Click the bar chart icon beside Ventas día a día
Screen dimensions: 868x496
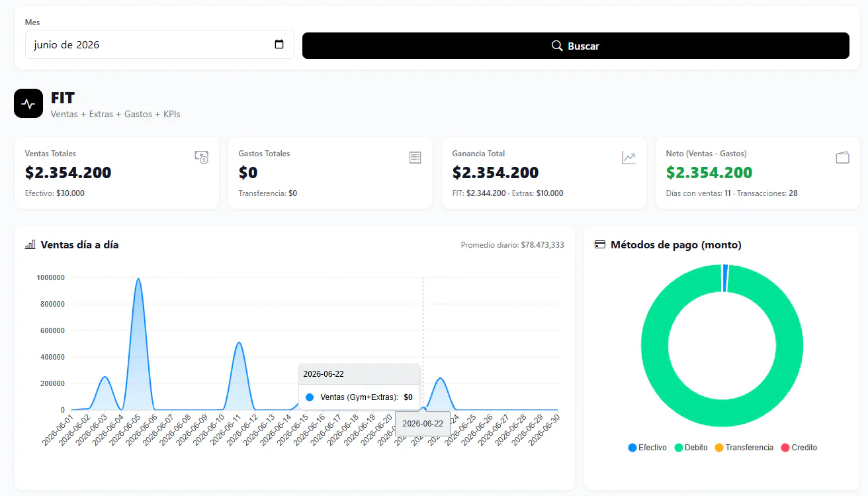(x=30, y=244)
